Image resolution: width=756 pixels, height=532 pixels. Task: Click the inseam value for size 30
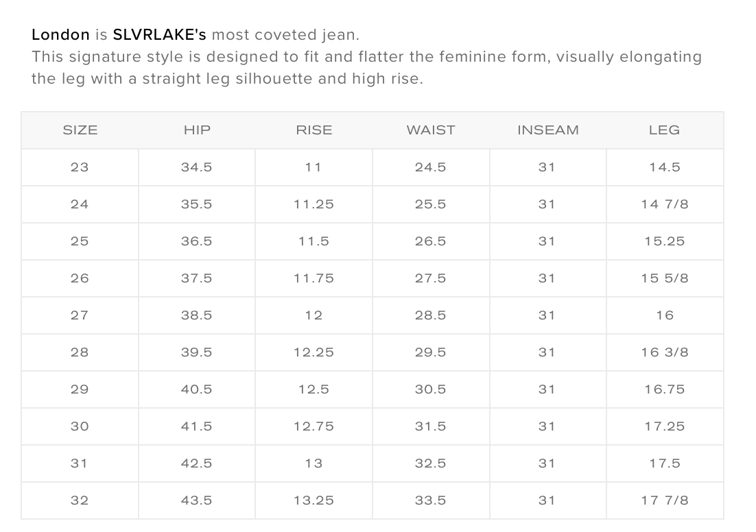pyautogui.click(x=547, y=426)
